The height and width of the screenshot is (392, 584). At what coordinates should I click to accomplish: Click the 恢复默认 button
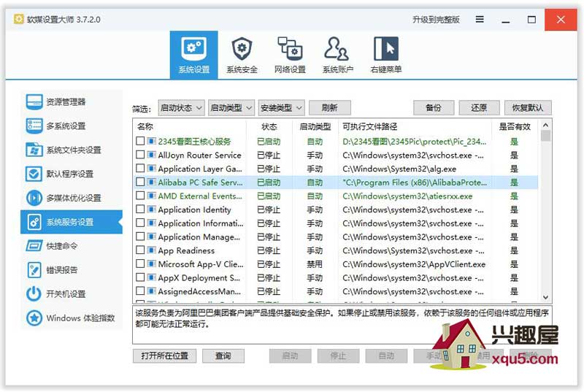pos(528,108)
